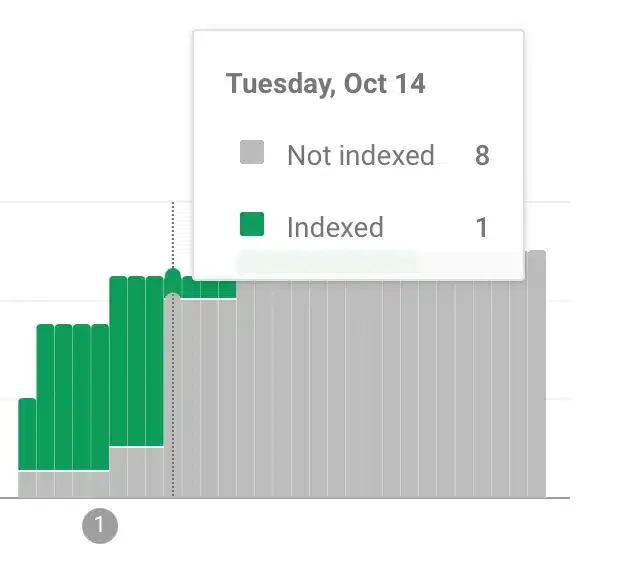Click the Indexed count of 1
This screenshot has height=564, width=620.
click(x=482, y=228)
